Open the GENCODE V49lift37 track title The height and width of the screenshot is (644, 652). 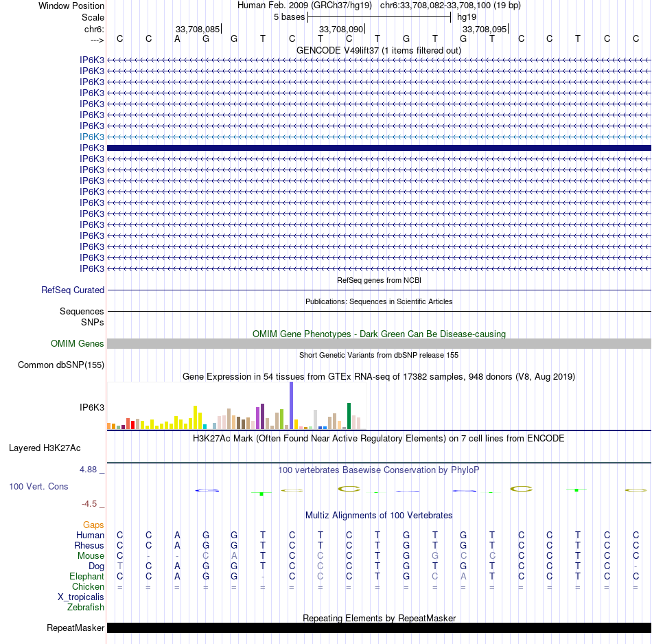[x=379, y=50]
